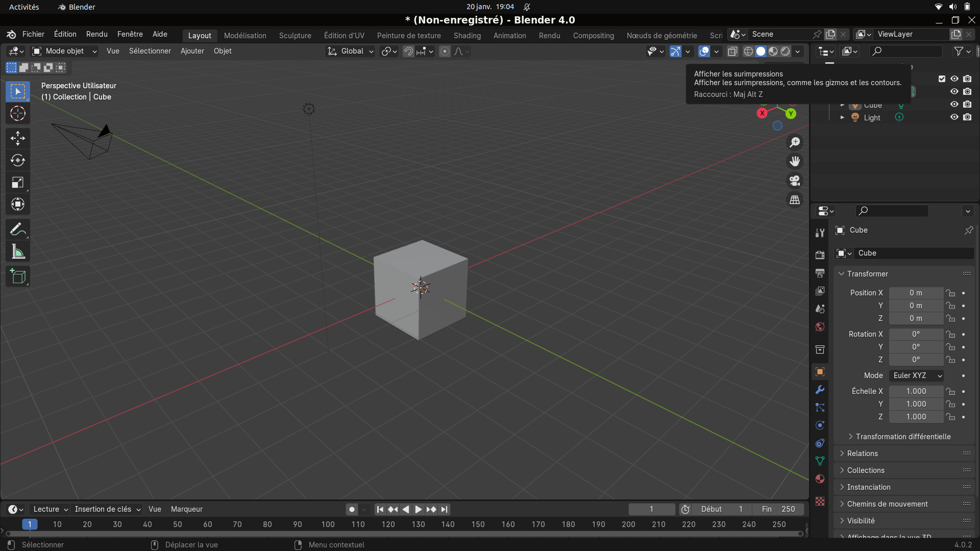
Task: Lock the Position X transform value
Action: 950,293
